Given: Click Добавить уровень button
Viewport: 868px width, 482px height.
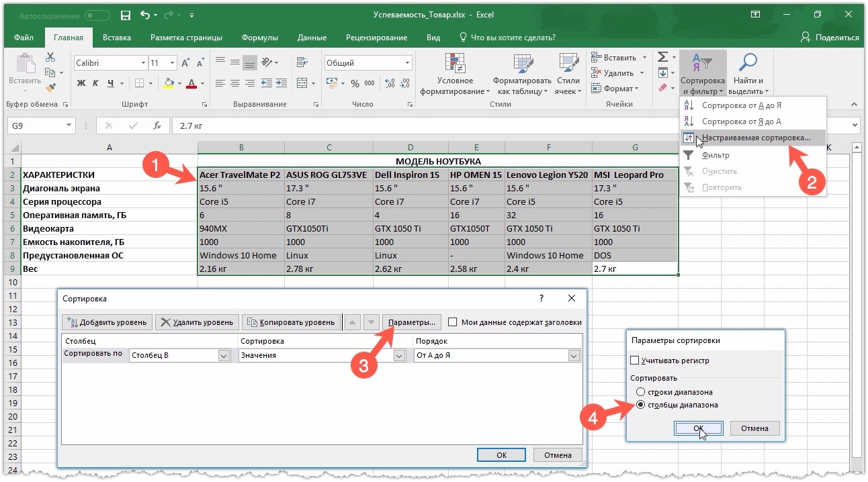Looking at the screenshot, I should tap(107, 322).
